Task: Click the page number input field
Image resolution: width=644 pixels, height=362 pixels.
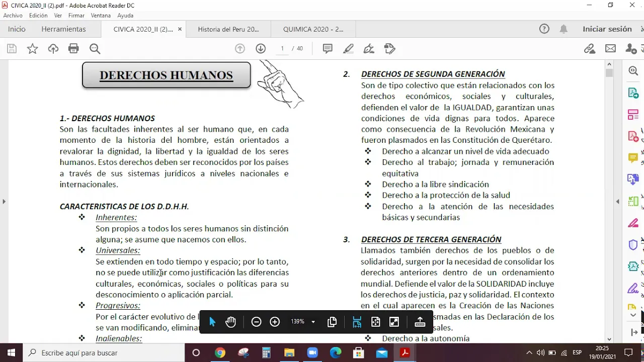Action: coord(282,49)
